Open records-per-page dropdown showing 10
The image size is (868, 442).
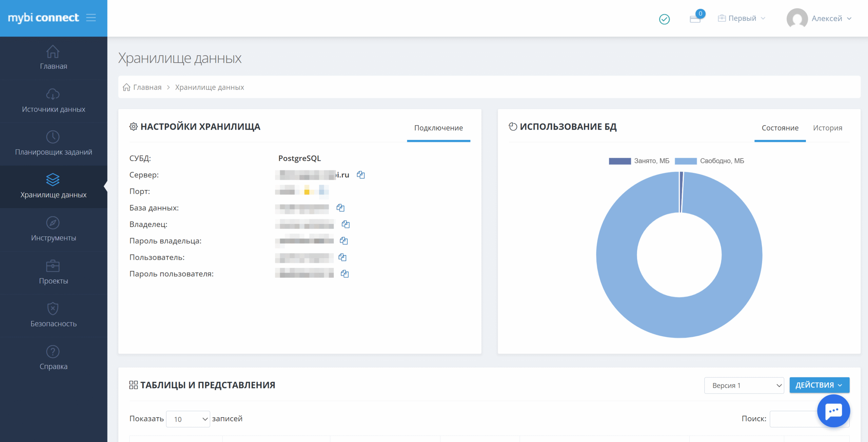click(188, 419)
